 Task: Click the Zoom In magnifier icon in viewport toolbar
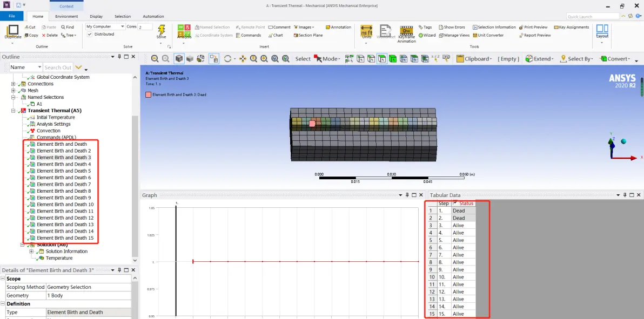click(264, 59)
